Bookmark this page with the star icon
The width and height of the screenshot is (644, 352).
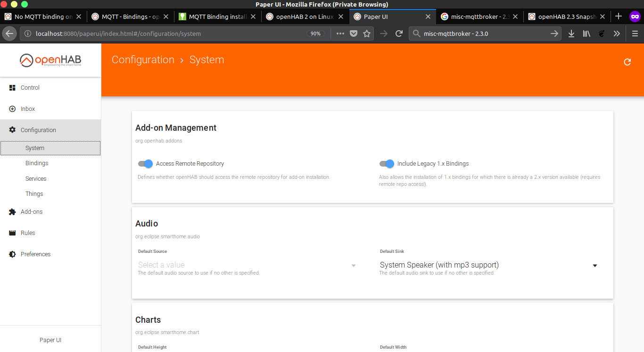tap(367, 34)
